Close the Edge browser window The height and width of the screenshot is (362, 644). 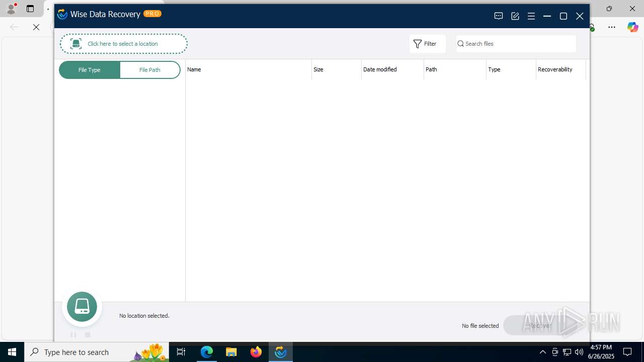pos(632,9)
